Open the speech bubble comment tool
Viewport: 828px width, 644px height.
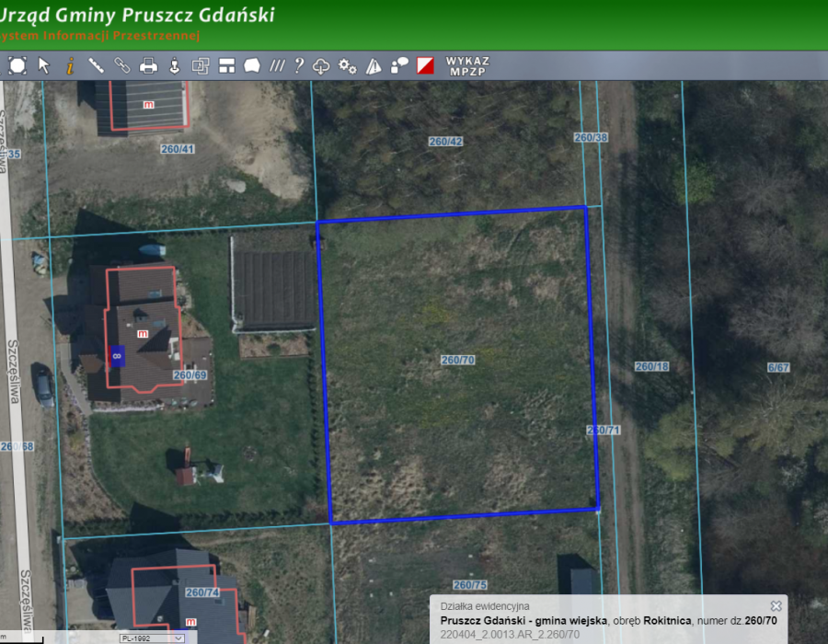[399, 65]
